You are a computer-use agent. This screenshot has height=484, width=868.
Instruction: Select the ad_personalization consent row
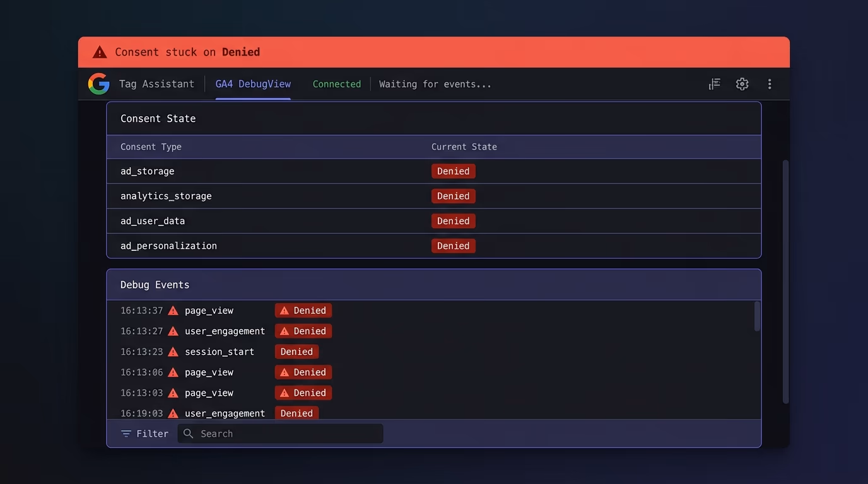pyautogui.click(x=434, y=246)
